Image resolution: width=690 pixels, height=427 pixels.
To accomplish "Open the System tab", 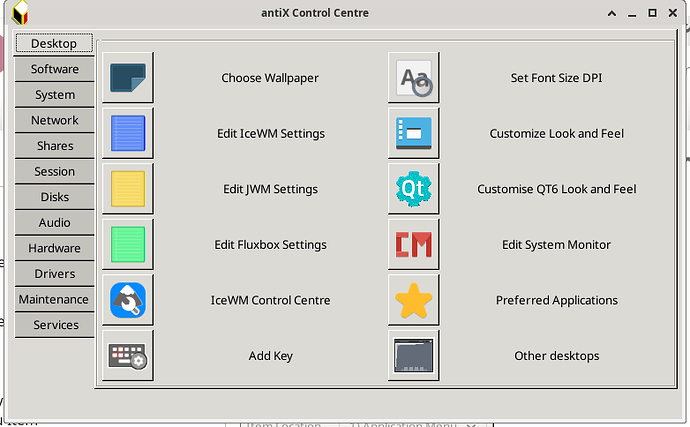I will 54,95.
